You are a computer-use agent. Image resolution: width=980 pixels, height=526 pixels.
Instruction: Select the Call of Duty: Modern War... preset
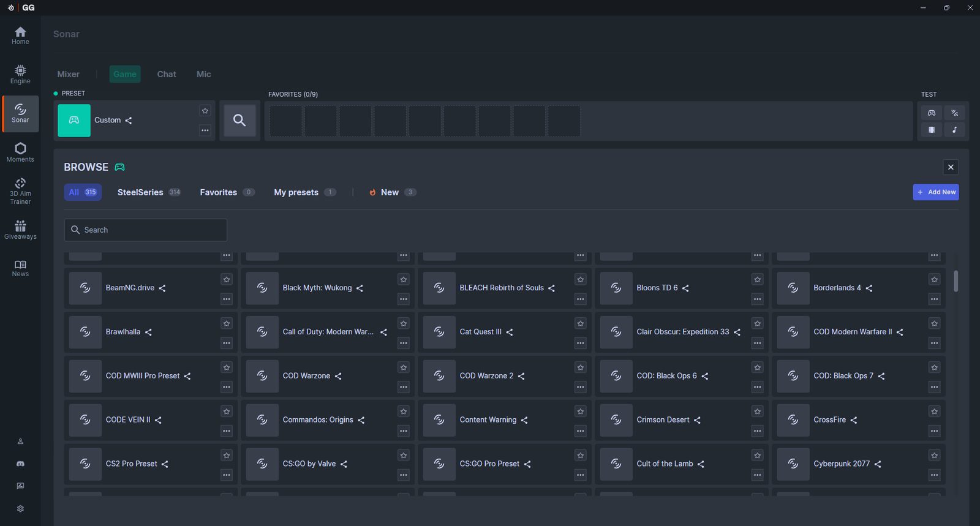click(328, 332)
